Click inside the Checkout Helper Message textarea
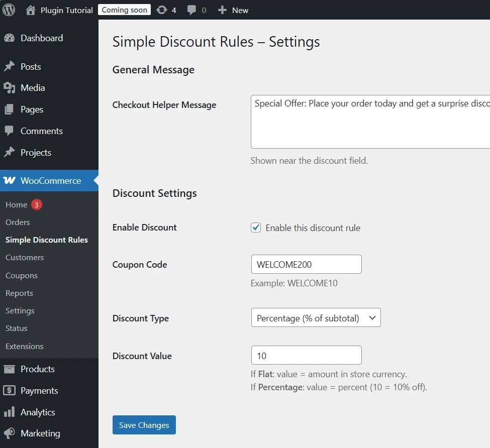 pyautogui.click(x=370, y=122)
